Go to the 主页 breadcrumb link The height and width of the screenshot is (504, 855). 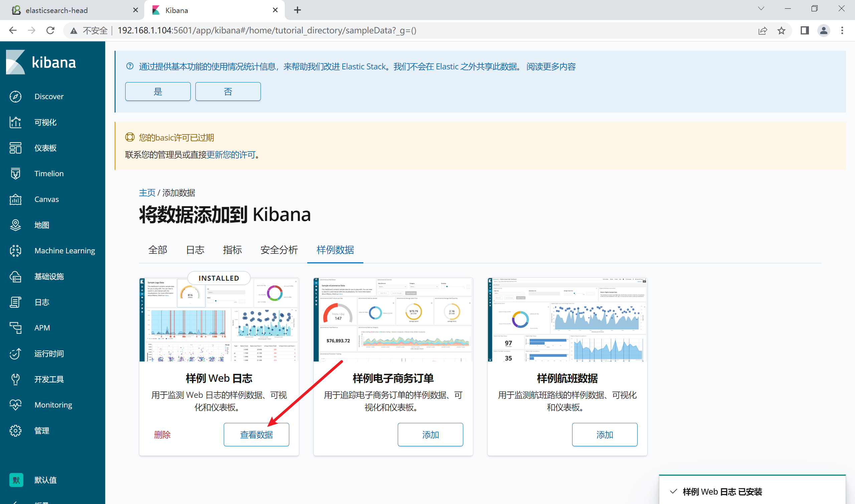tap(147, 193)
